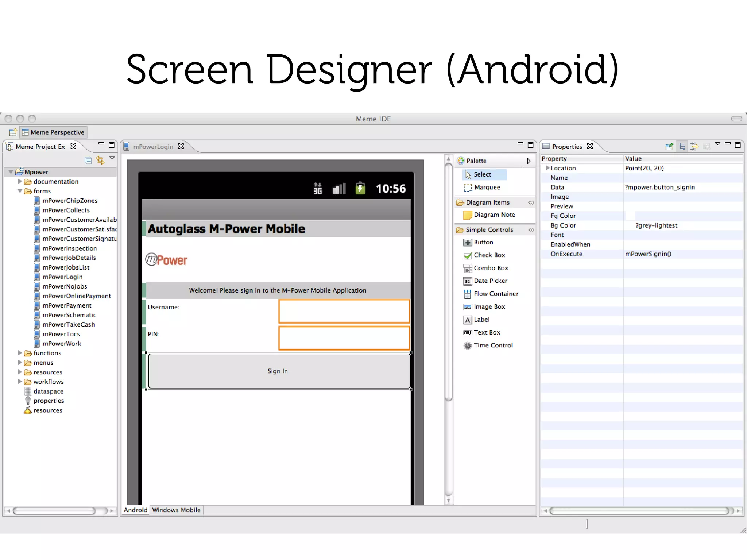Pick the Diagram Note item
747x560 pixels.
pyautogui.click(x=489, y=215)
